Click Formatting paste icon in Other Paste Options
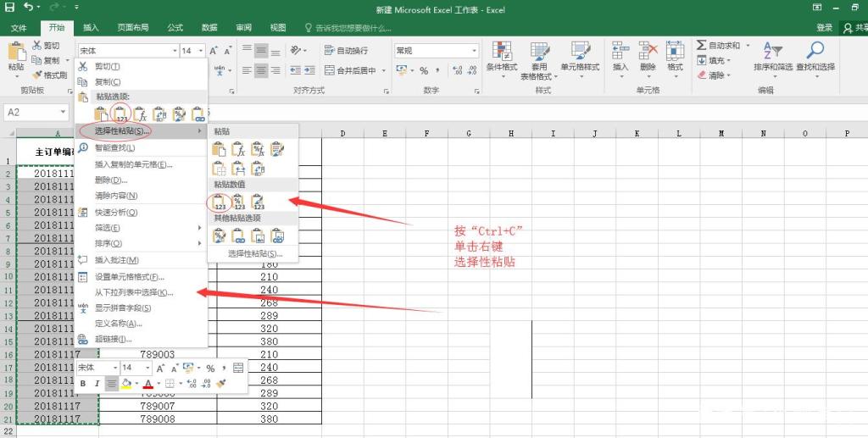 pyautogui.click(x=220, y=236)
